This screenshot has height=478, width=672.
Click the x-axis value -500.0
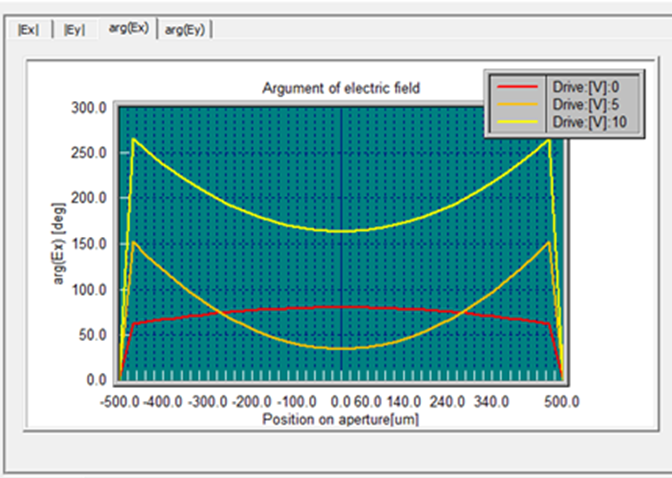tap(120, 402)
